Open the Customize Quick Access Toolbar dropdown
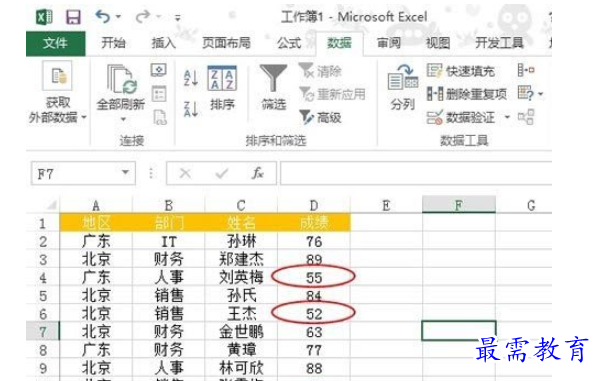597x381 pixels. pyautogui.click(x=177, y=18)
